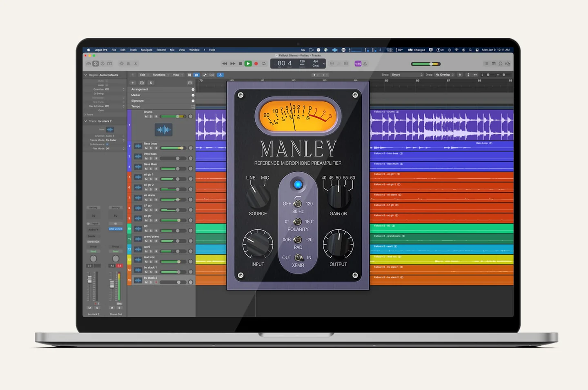Open the Smart Controls button
588x390 pixels.
point(122,64)
